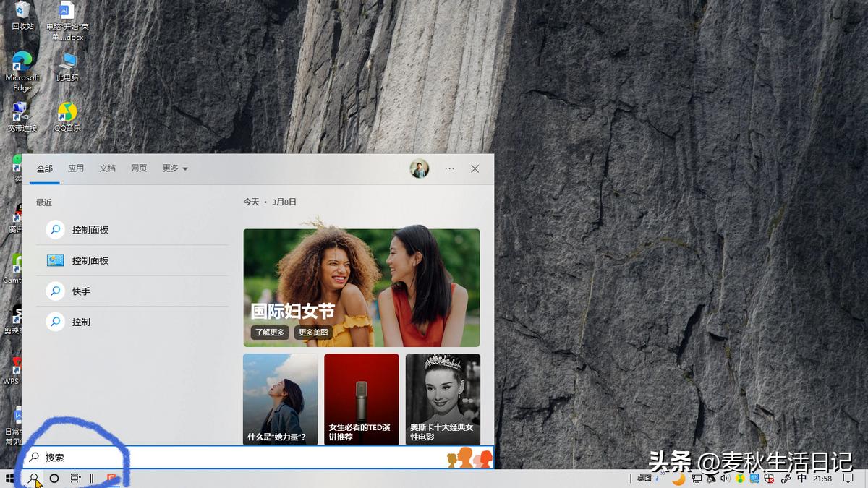
Task: Click the Windows Start button
Action: [x=10, y=479]
